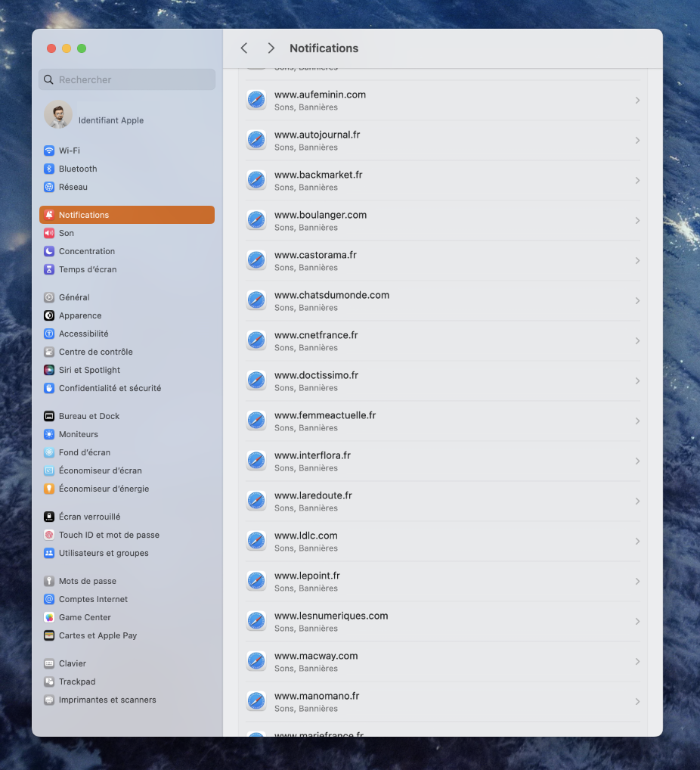This screenshot has height=770, width=700.
Task: Select the www.lepoint.fr entry
Action: pyautogui.click(x=443, y=582)
